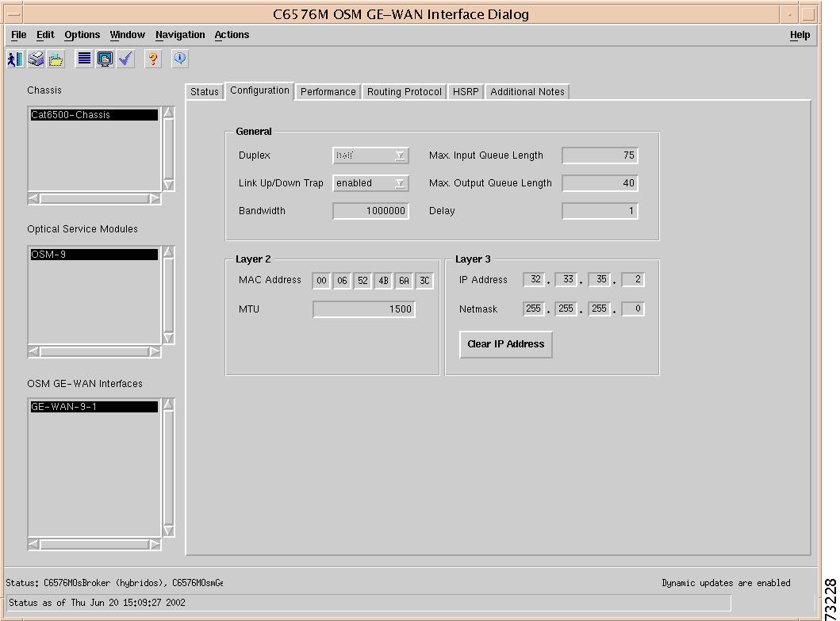The width and height of the screenshot is (840, 621).
Task: Click the MTU input field
Action: pos(364,309)
